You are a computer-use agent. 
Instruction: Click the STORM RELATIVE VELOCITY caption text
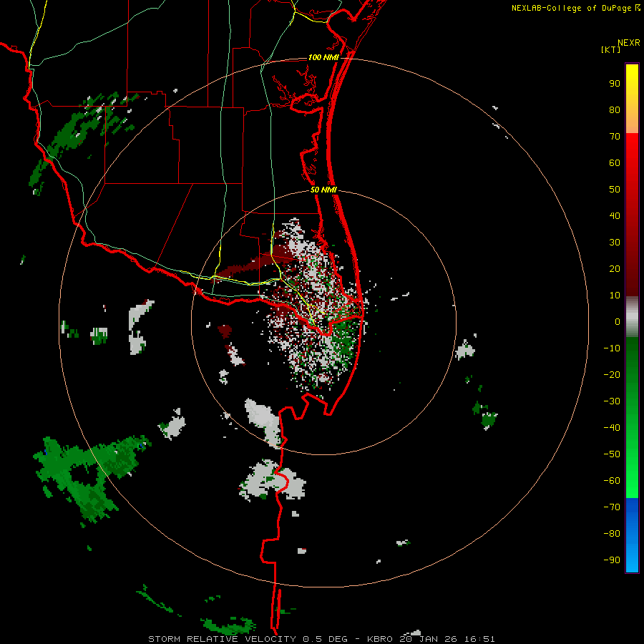pos(222,639)
